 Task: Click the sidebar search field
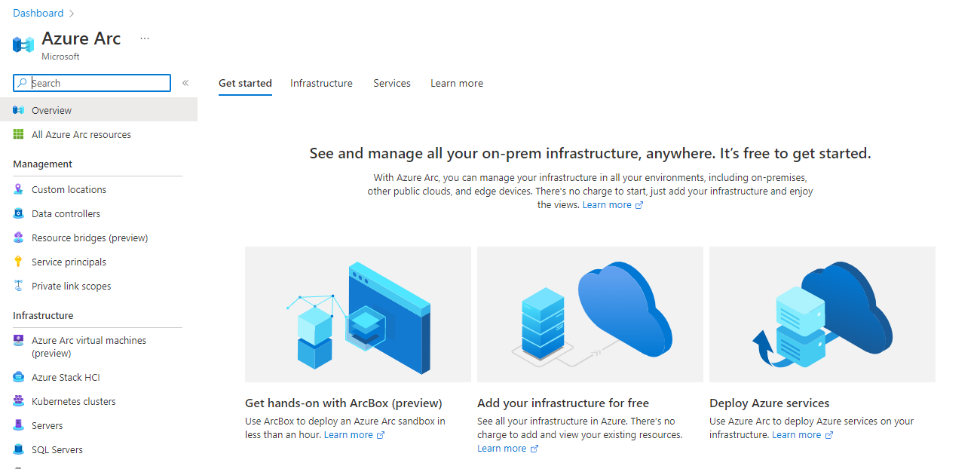click(x=90, y=83)
